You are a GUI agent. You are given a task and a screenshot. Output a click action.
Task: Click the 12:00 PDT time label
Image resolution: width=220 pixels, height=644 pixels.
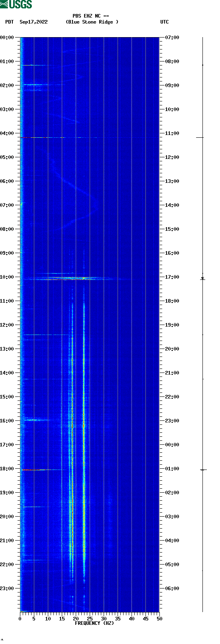[x=7, y=325]
